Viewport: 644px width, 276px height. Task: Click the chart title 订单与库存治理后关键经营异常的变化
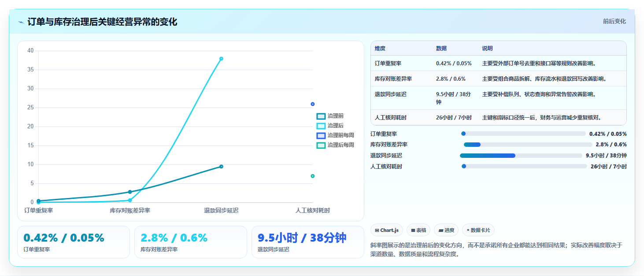102,22
